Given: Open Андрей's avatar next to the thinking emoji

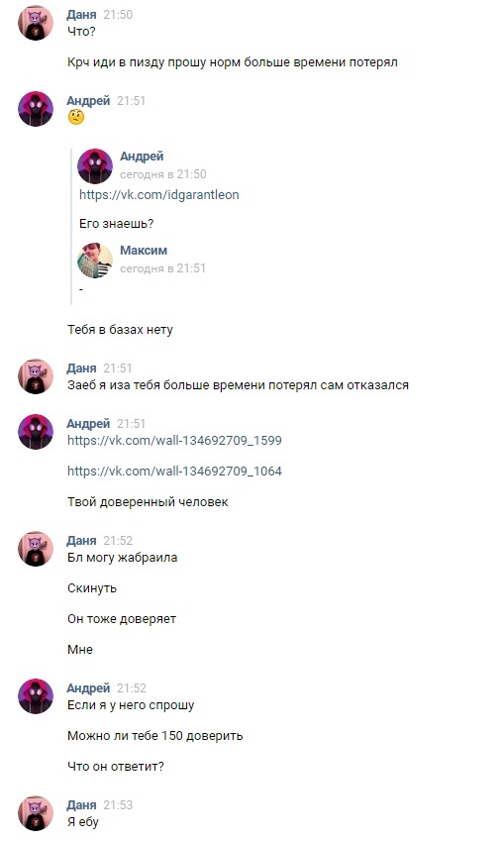Looking at the screenshot, I should [x=36, y=109].
